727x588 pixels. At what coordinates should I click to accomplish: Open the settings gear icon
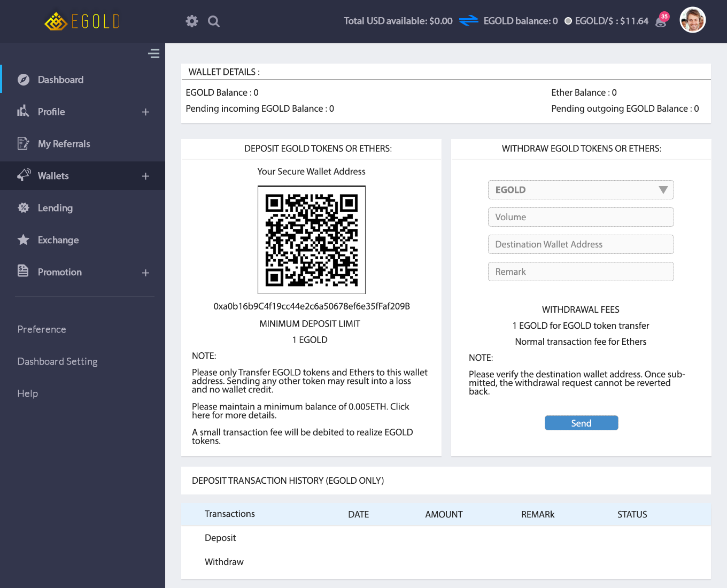click(192, 21)
